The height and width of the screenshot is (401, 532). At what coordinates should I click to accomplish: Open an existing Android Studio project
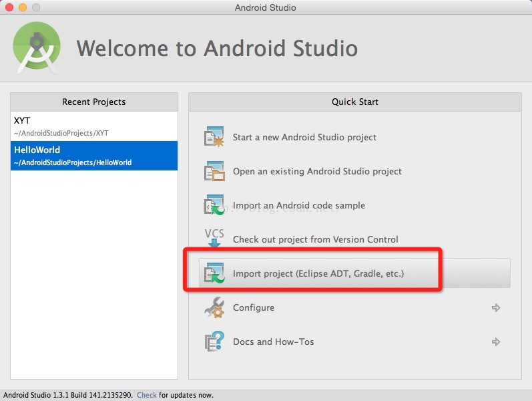[x=317, y=171]
